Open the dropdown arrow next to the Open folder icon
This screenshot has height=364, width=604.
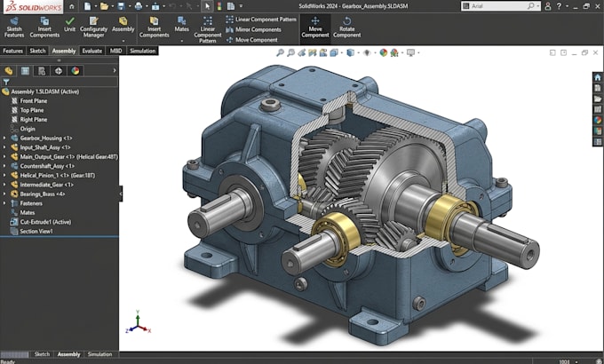point(113,6)
